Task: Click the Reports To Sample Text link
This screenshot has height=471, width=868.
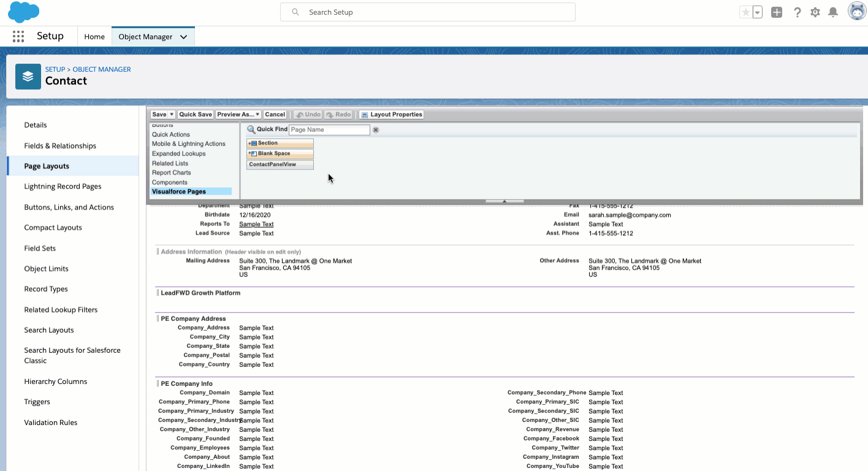Action: [256, 224]
